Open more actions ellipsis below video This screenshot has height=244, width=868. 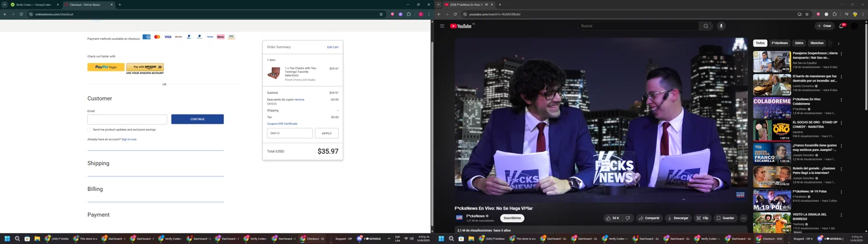tap(744, 218)
